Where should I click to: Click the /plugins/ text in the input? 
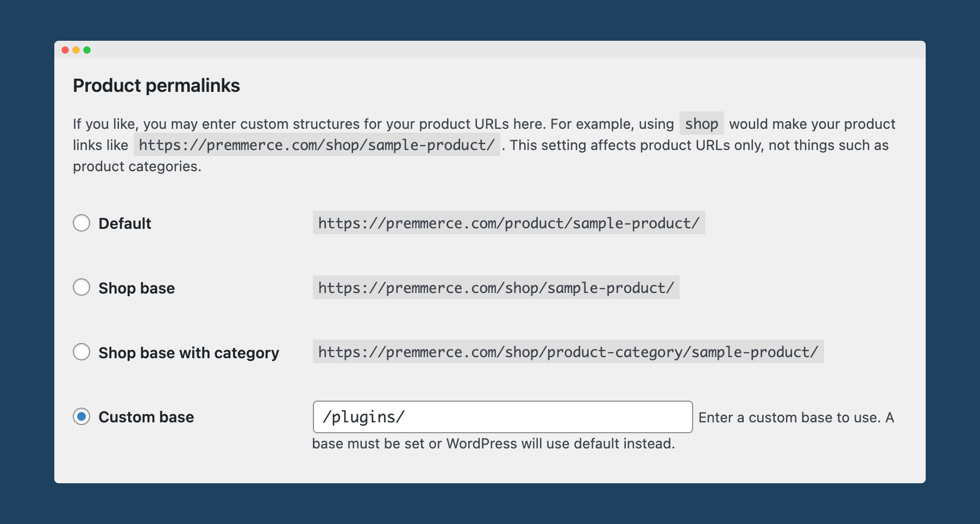362,417
